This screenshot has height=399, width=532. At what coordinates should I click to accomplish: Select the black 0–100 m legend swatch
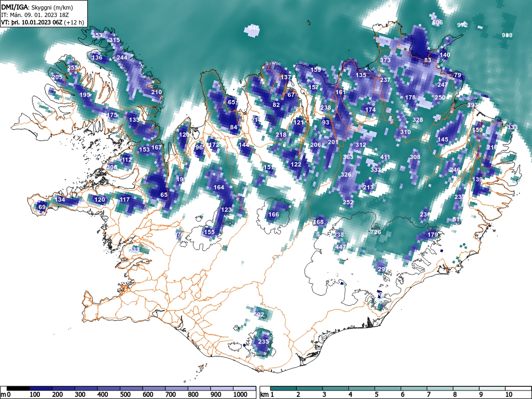(18, 388)
